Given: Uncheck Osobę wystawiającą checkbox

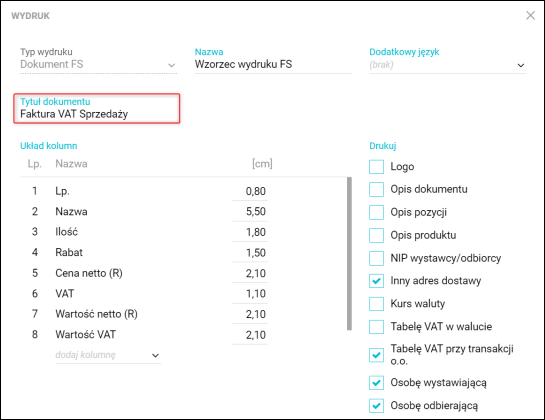Looking at the screenshot, I should click(376, 383).
